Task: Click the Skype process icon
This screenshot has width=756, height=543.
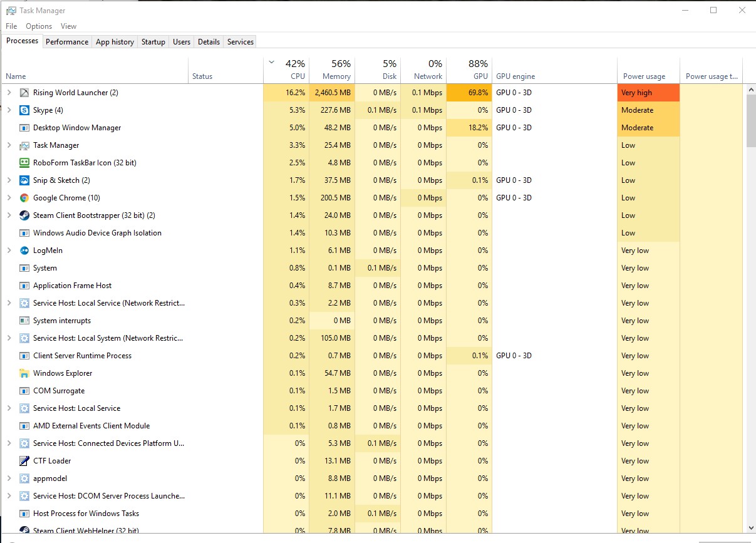Action: 24,110
